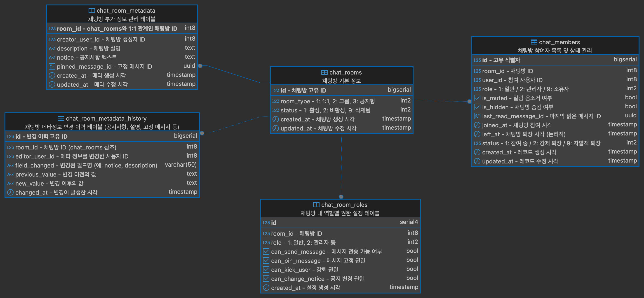Click the chat_members table icon
Image resolution: width=644 pixels, height=298 pixels.
click(534, 42)
